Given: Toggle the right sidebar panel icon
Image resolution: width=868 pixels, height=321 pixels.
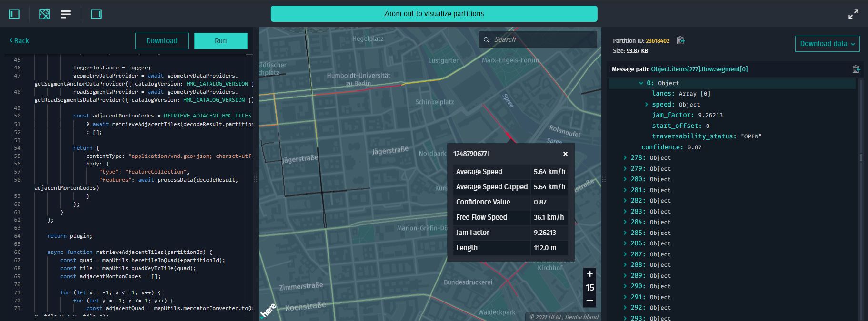Looking at the screenshot, I should (96, 14).
